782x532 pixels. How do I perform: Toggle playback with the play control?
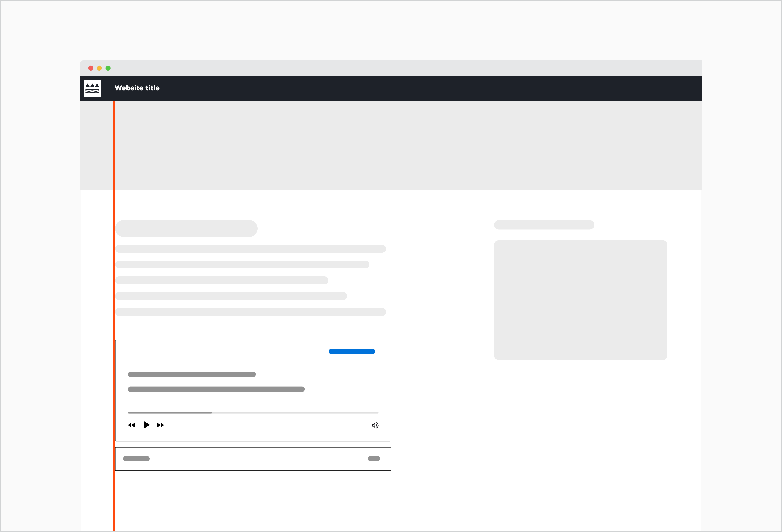146,425
